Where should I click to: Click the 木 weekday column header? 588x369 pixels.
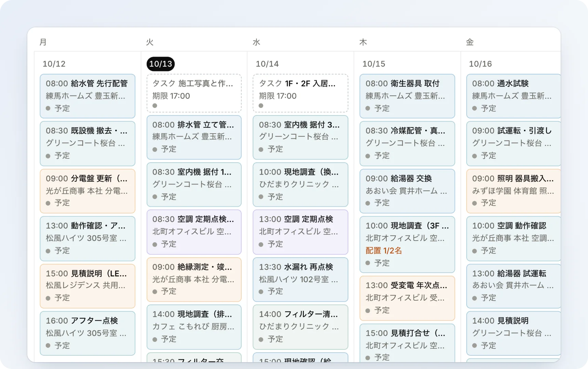pos(363,42)
